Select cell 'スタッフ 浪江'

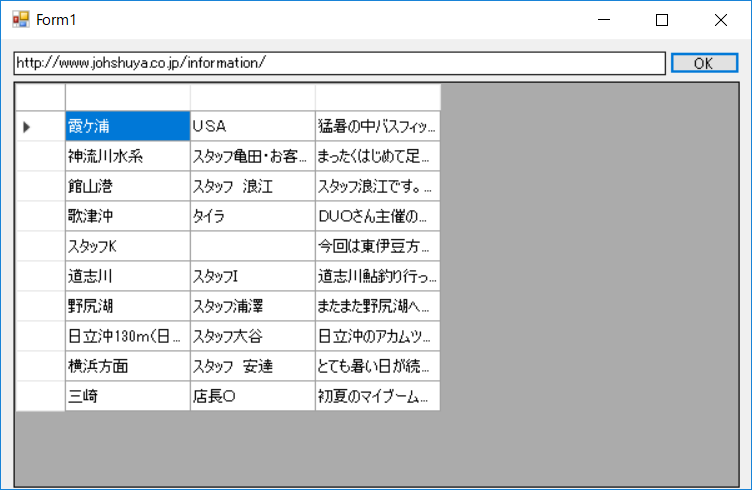point(253,186)
